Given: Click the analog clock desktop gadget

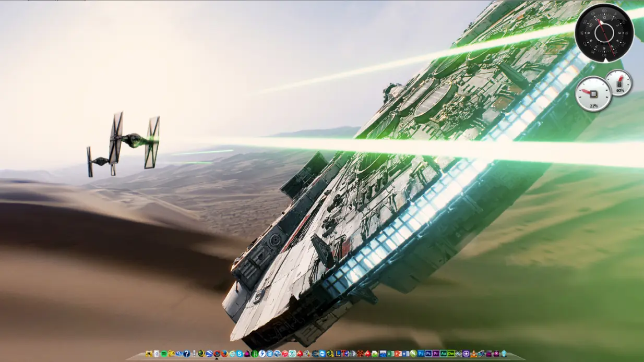Looking at the screenshot, I should (604, 32).
